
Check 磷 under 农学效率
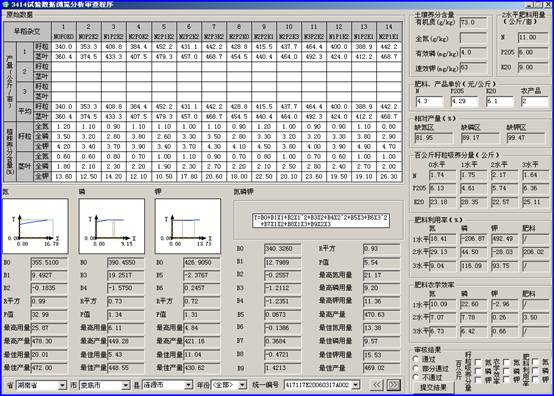[x=506, y=371]
